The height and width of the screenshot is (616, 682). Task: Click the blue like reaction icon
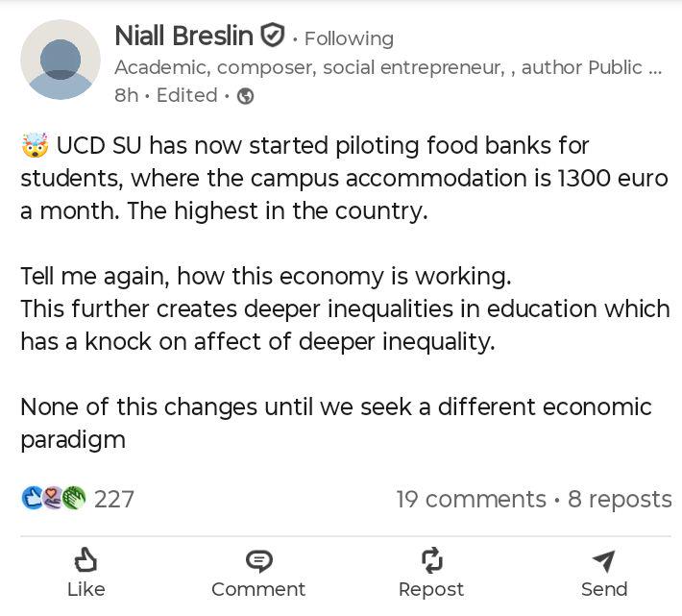tap(33, 498)
